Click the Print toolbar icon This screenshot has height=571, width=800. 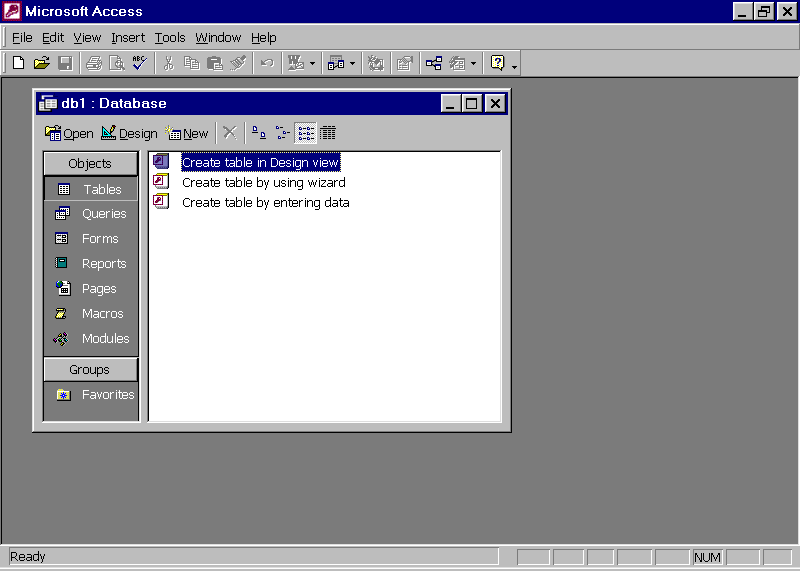pos(94,63)
